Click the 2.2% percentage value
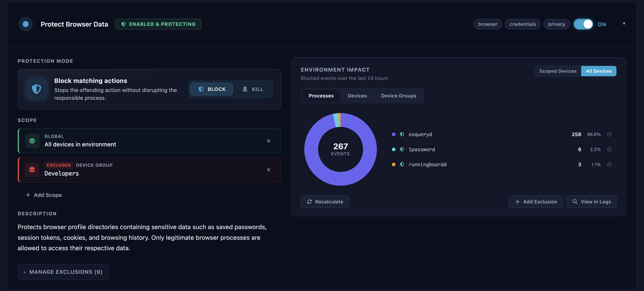Image resolution: width=644 pixels, height=291 pixels. (x=595, y=149)
